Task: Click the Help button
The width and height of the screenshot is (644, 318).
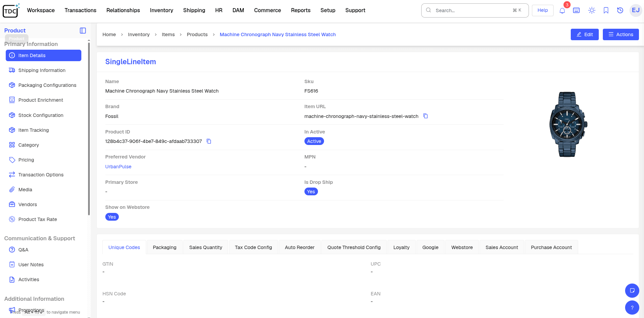Action: [543, 10]
